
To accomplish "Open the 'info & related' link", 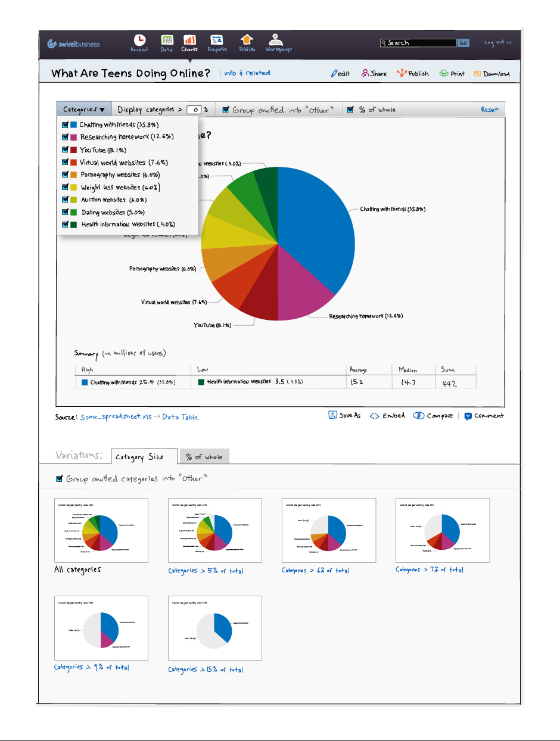I will [x=247, y=73].
